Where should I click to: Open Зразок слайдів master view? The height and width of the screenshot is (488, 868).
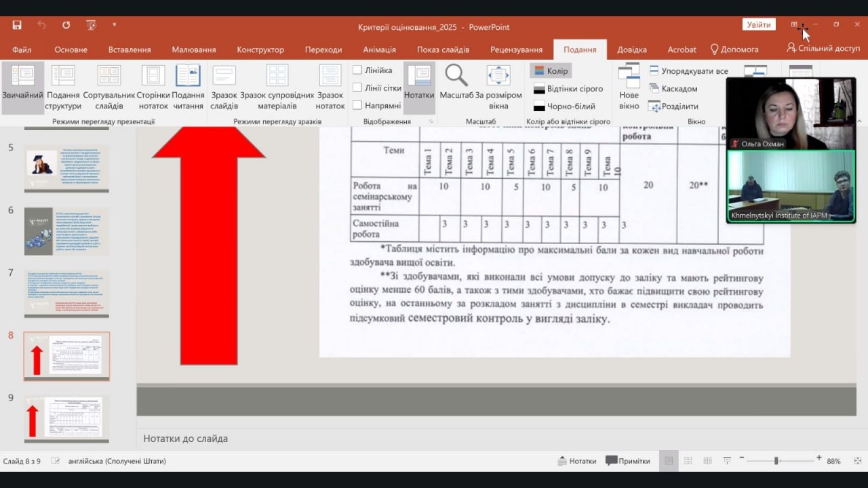(x=224, y=87)
